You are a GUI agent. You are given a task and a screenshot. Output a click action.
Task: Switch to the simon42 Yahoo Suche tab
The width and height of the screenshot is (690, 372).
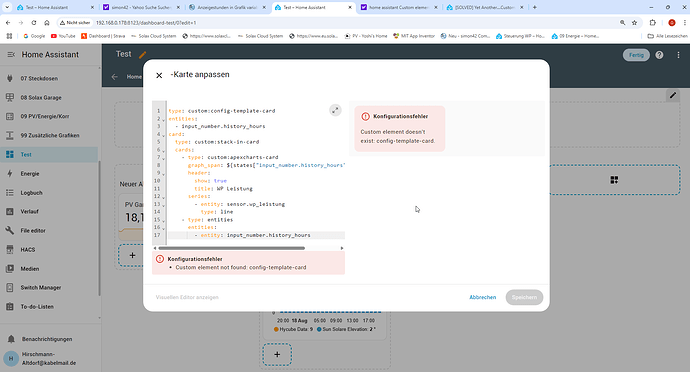[141, 7]
